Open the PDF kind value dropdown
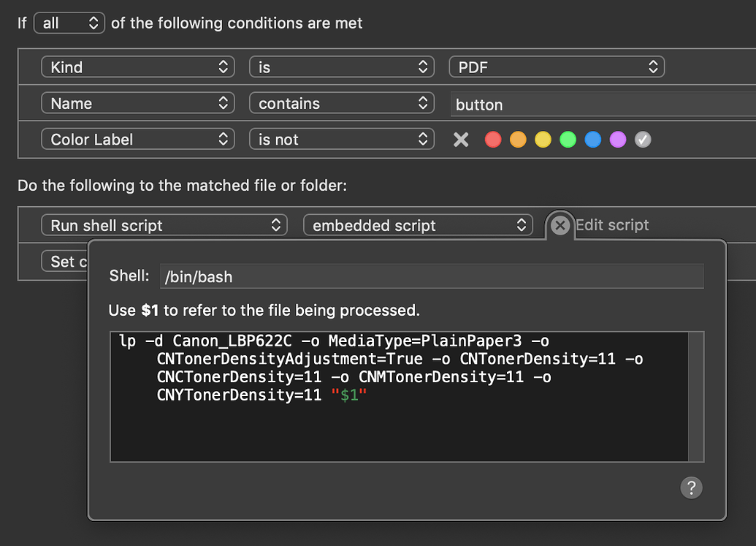756x546 pixels. point(557,67)
